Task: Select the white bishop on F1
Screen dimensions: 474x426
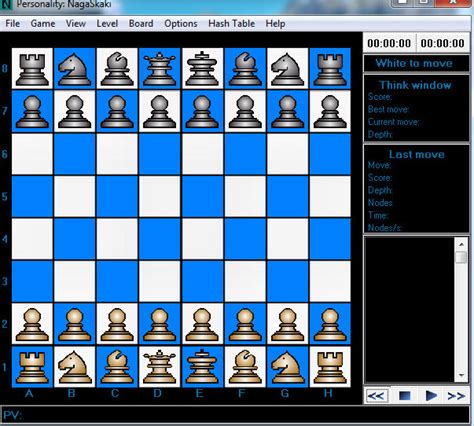Action: click(245, 367)
